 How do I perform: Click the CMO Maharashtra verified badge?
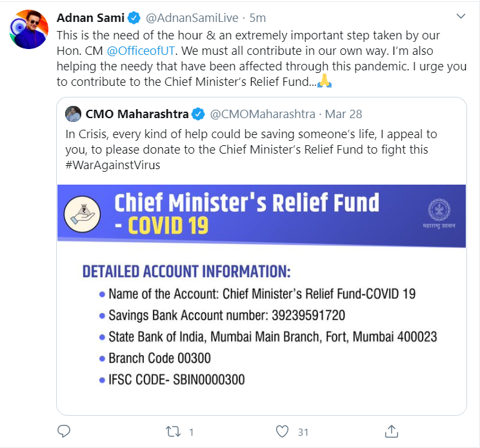click(199, 114)
